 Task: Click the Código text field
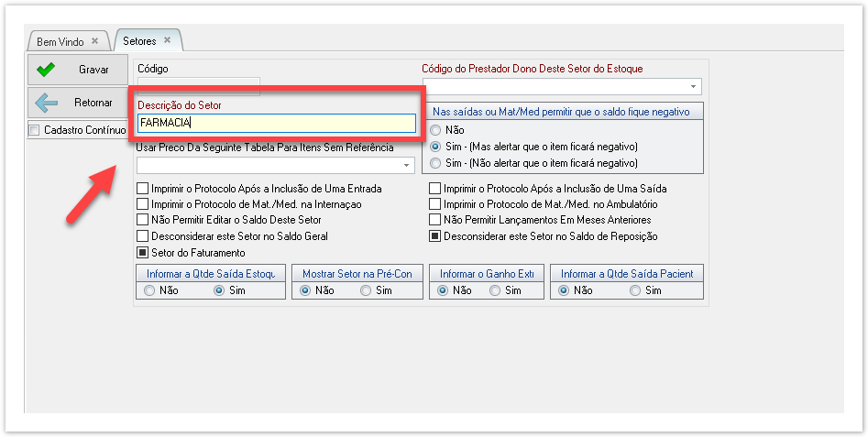198,86
